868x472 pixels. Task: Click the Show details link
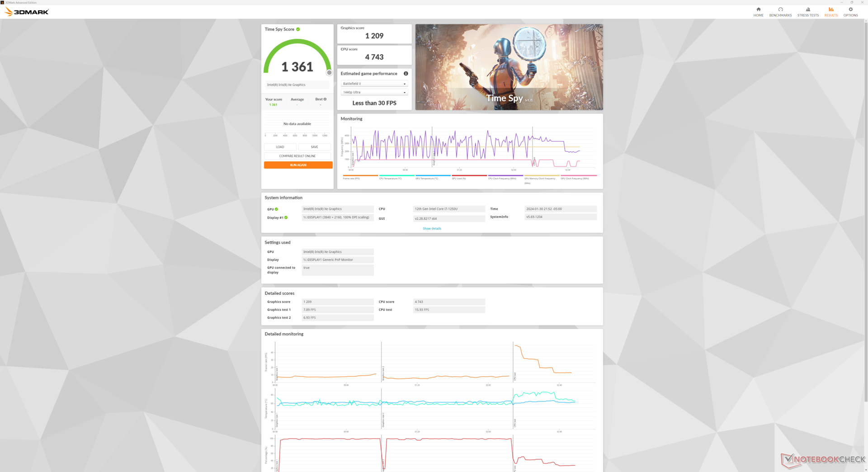(x=432, y=229)
